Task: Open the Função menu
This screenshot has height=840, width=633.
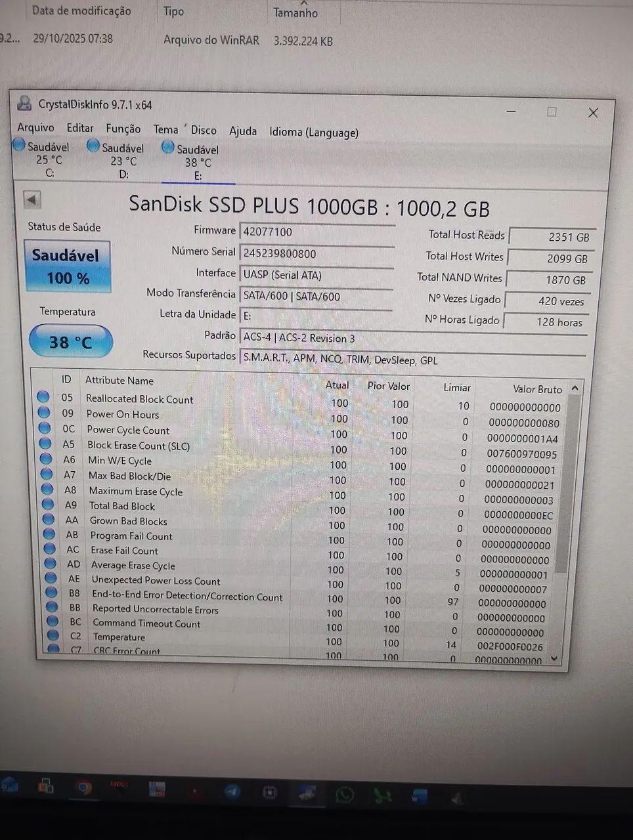Action: point(123,129)
